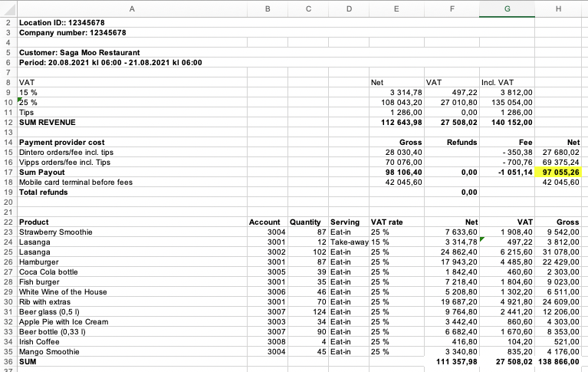Select row 22 header
Image resolution: width=588 pixels, height=372 pixels.
8,222
